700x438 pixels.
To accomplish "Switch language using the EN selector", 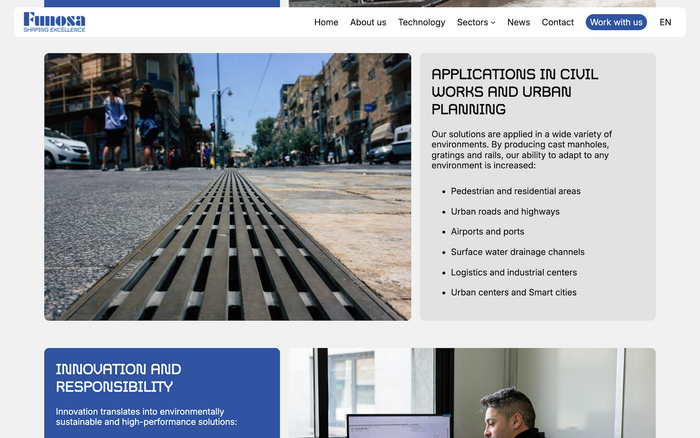I will (665, 22).
